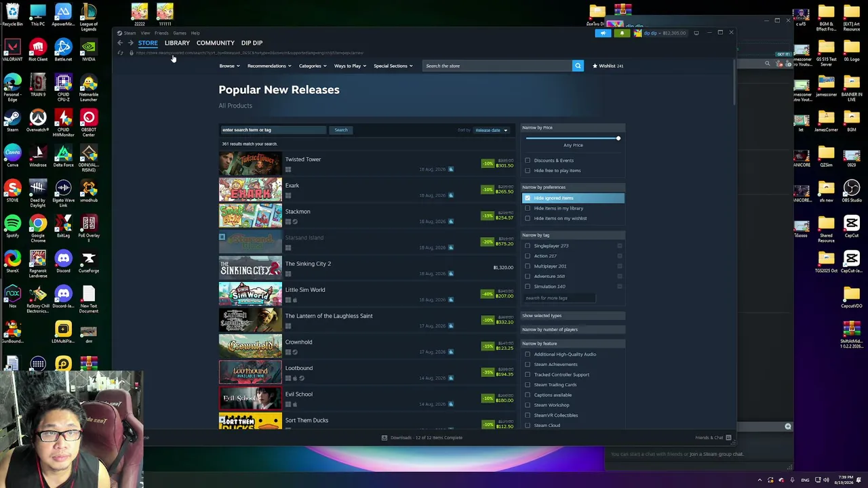Expand the Show selected types section
This screenshot has height=488, width=868.
click(x=573, y=316)
